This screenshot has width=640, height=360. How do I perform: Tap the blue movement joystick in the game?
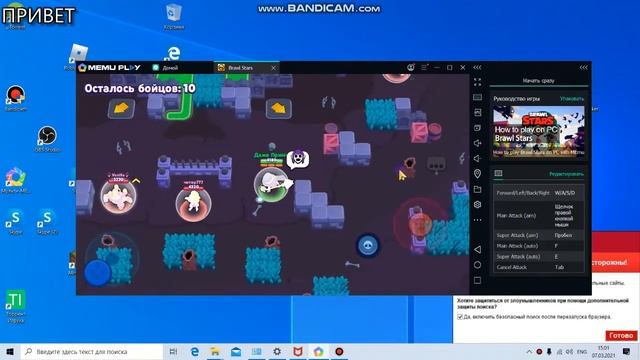(98, 273)
